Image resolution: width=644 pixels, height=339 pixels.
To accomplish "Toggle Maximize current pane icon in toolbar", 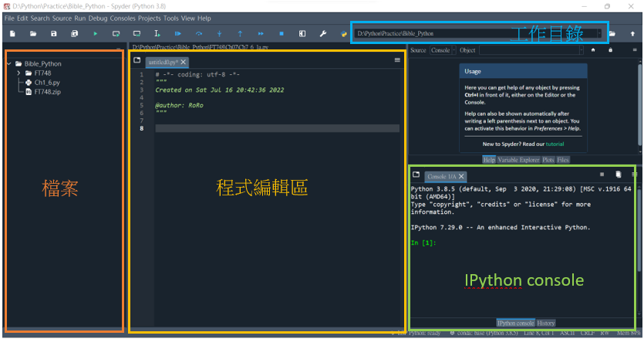I will pos(302,34).
